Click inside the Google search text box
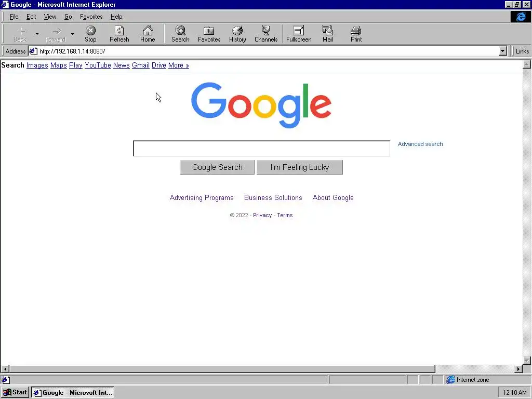Image resolution: width=532 pixels, height=399 pixels. [262, 148]
